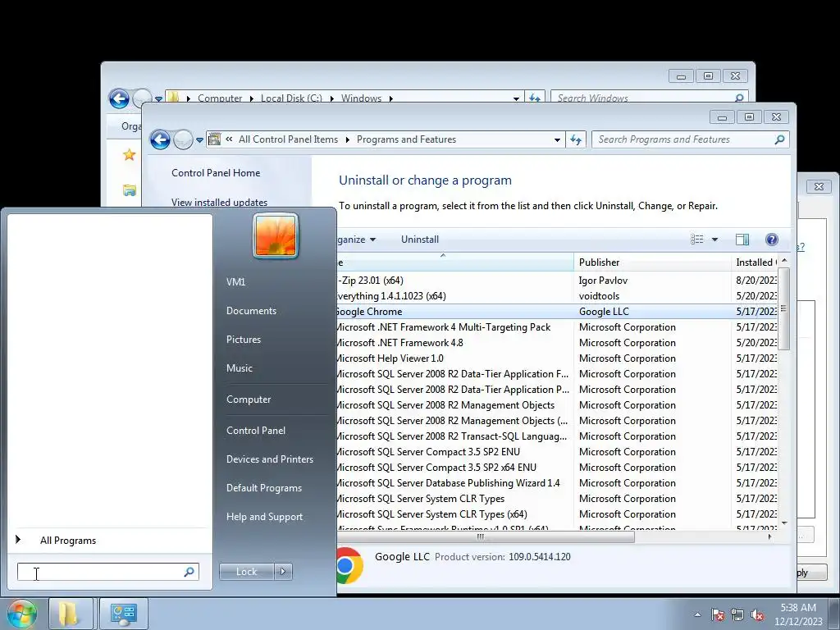Click the Uninstall toolbar button
Image resolution: width=840 pixels, height=630 pixels.
[x=420, y=240]
